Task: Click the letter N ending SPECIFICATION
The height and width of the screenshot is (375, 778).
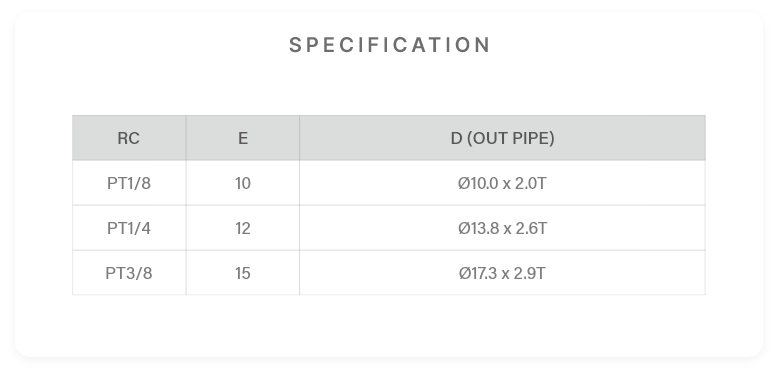Action: (x=483, y=45)
